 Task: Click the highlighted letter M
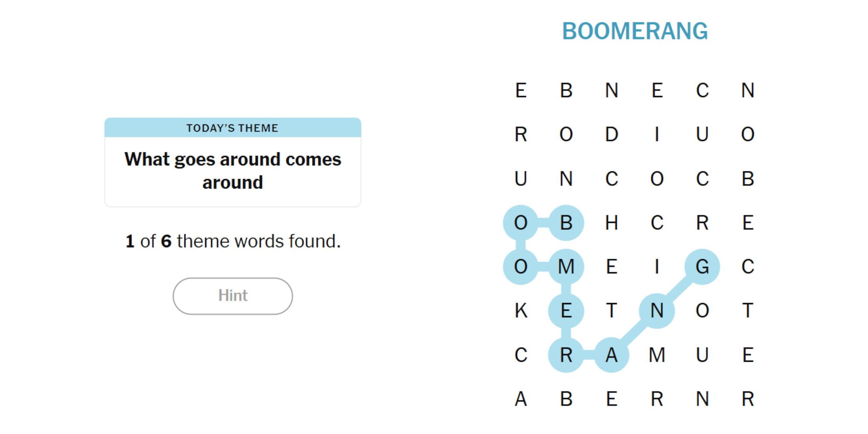tap(566, 267)
